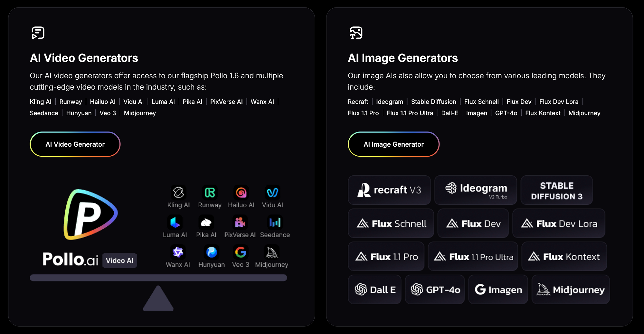Select the Flux Schnell logo badge

(x=391, y=223)
